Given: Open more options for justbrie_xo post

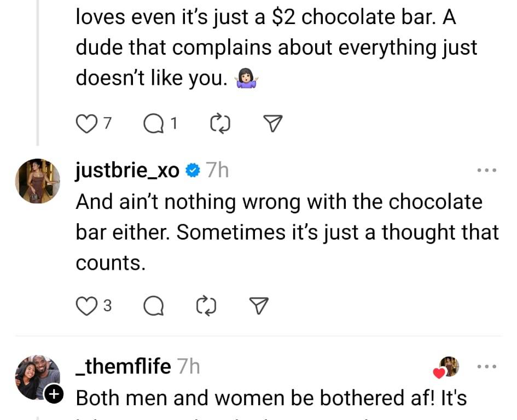Looking at the screenshot, I should 486,171.
